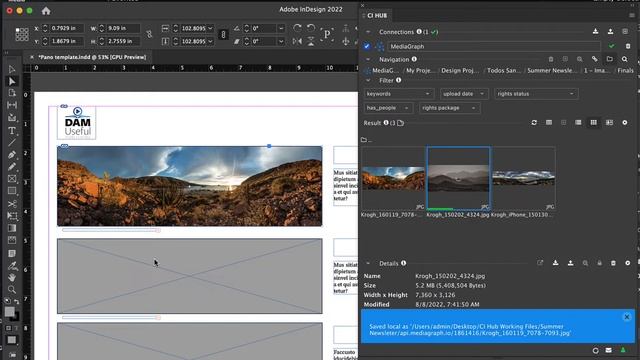Image resolution: width=640 pixels, height=360 pixels.
Task: Select the Zoom tool in toolbox
Action: 12,290
